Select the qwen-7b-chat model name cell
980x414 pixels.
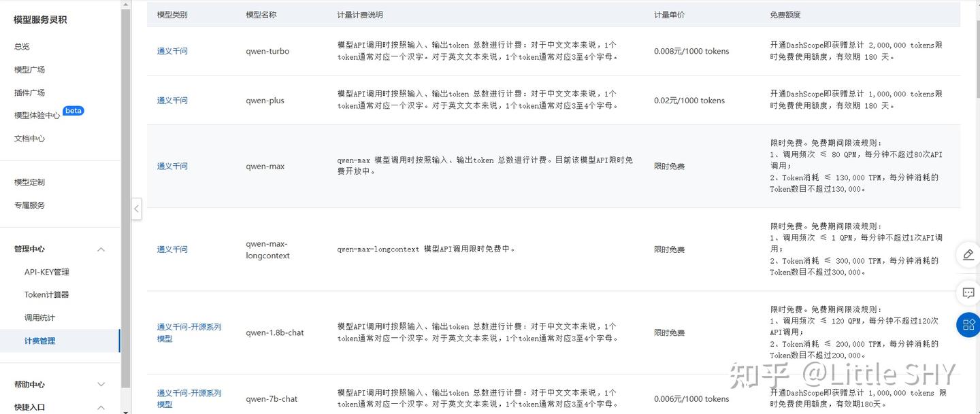[x=272, y=399]
